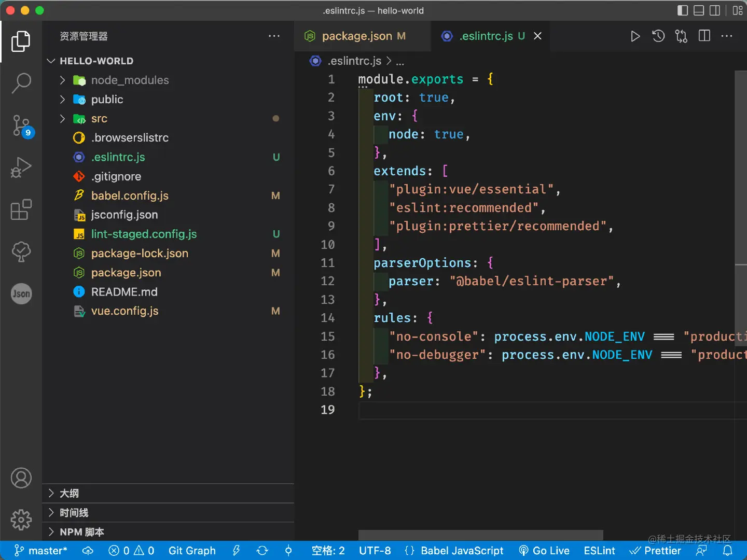This screenshot has height=560, width=747.
Task: Open babel.config.js file
Action: pos(168,195)
